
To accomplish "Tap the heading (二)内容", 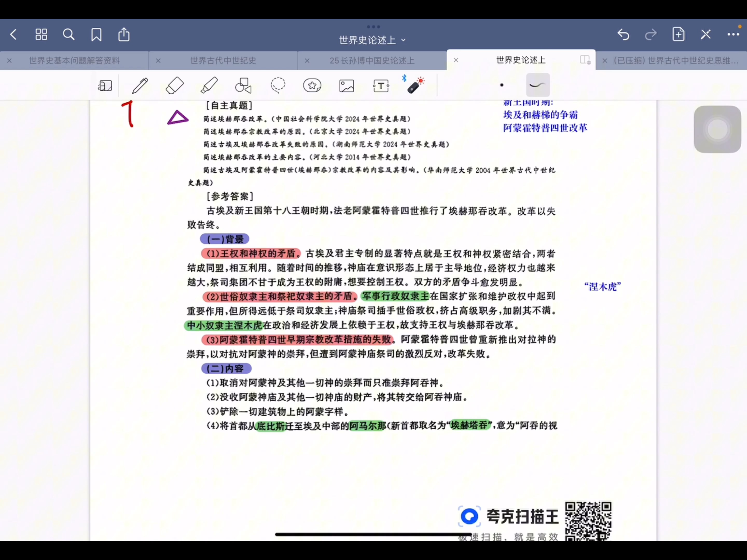I will (226, 368).
